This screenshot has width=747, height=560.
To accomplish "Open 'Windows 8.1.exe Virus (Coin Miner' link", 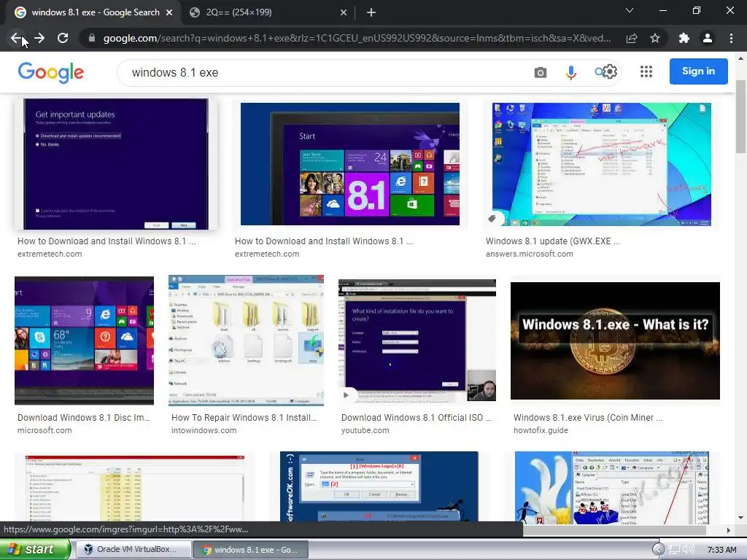I will pos(589,418).
